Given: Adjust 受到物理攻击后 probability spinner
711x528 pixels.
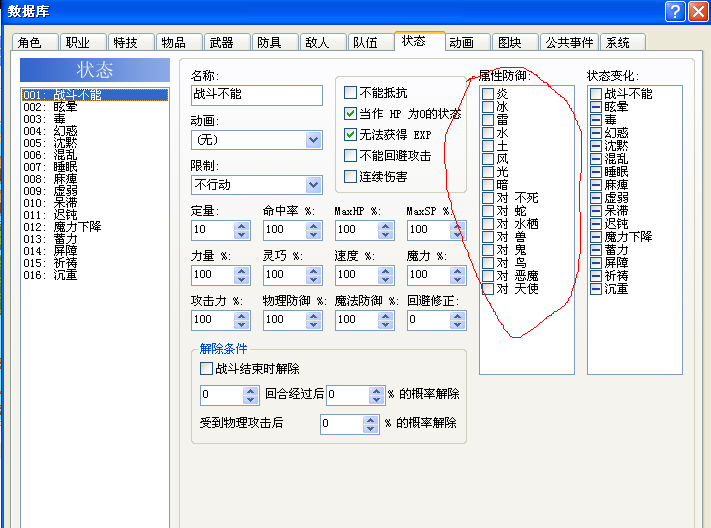Looking at the screenshot, I should pyautogui.click(x=370, y=424).
